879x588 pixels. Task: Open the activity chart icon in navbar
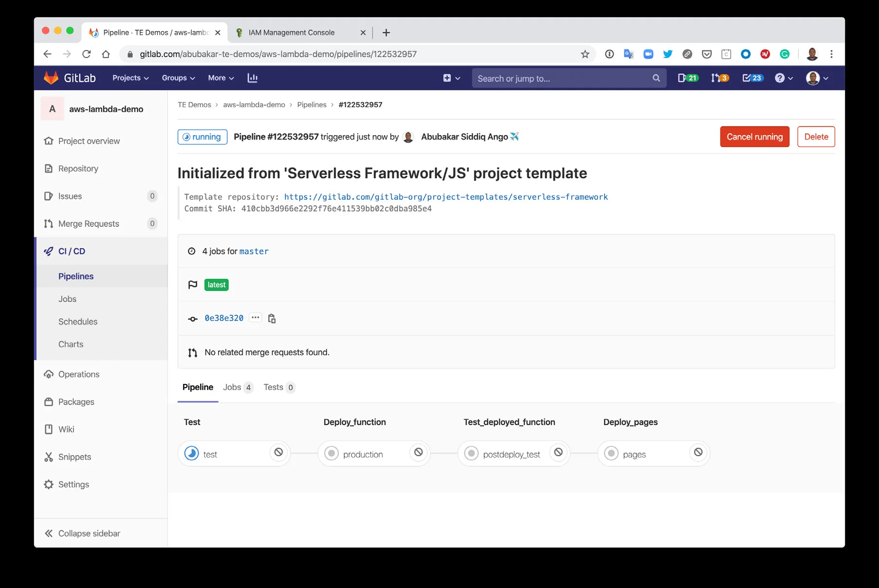[252, 78]
